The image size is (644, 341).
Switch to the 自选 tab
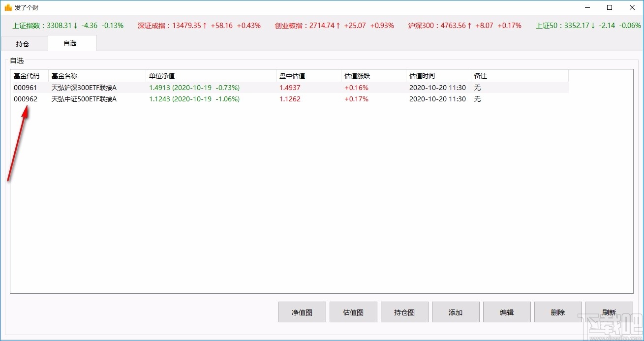coord(72,43)
